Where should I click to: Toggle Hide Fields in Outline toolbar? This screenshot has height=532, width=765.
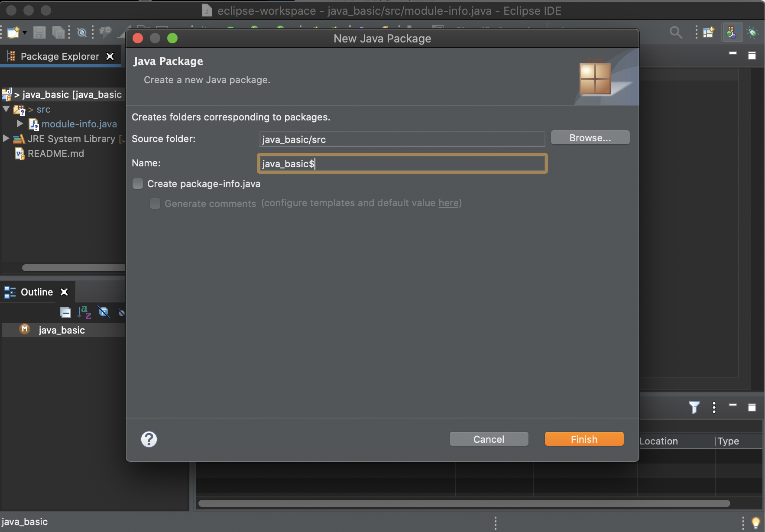pyautogui.click(x=104, y=312)
